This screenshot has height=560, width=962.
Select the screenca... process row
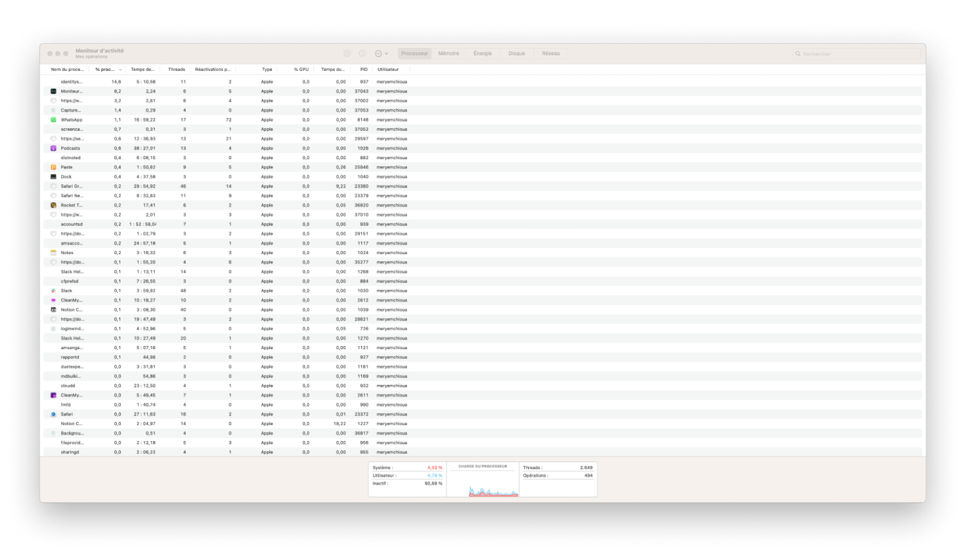483,129
